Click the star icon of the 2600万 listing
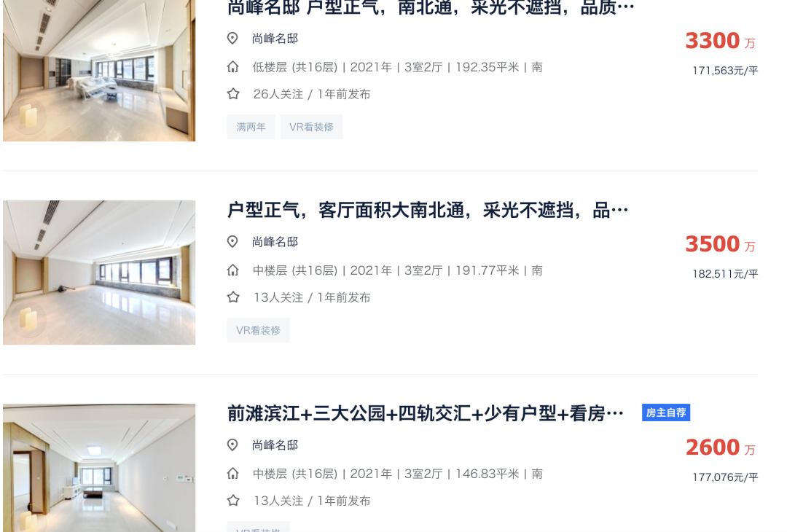This screenshot has width=787, height=532. pyautogui.click(x=233, y=501)
